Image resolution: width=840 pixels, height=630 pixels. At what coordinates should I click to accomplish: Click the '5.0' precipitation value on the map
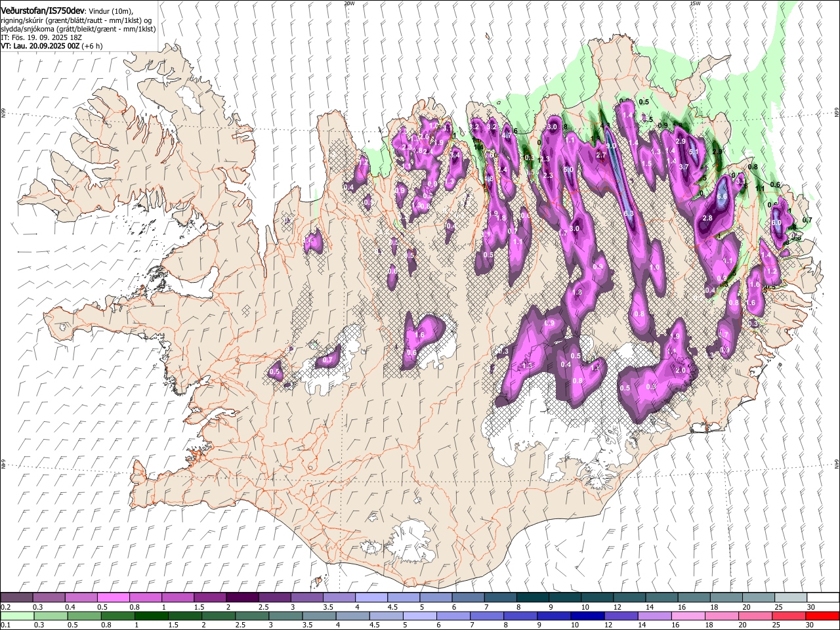click(x=569, y=170)
